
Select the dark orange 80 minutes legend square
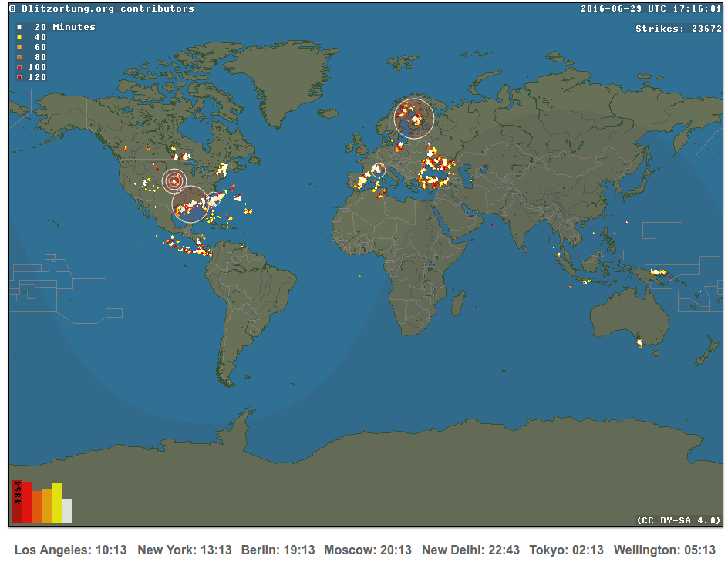tap(19, 57)
